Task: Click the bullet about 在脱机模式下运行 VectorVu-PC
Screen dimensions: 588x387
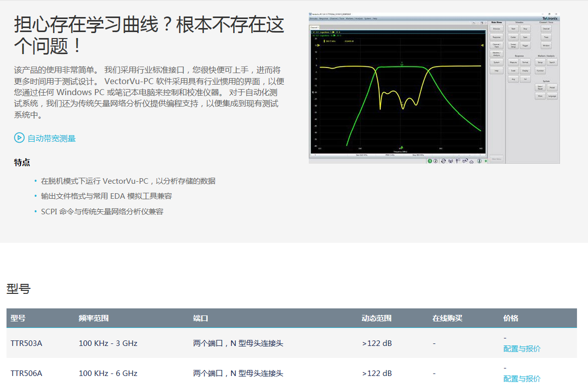Action: coord(128,181)
